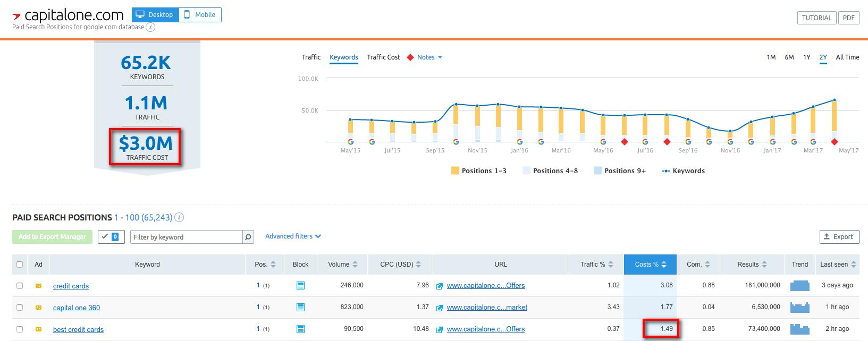
Task: View the trend chart for capital one 360
Action: pyautogui.click(x=799, y=308)
